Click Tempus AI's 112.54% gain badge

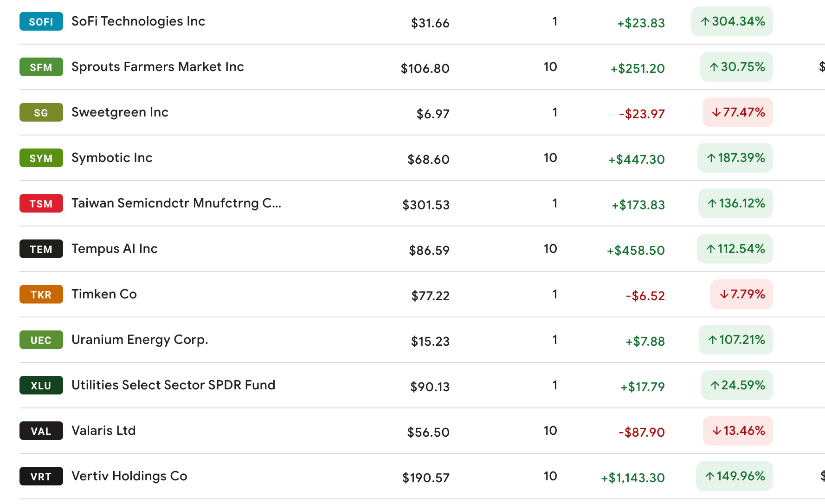click(x=735, y=249)
